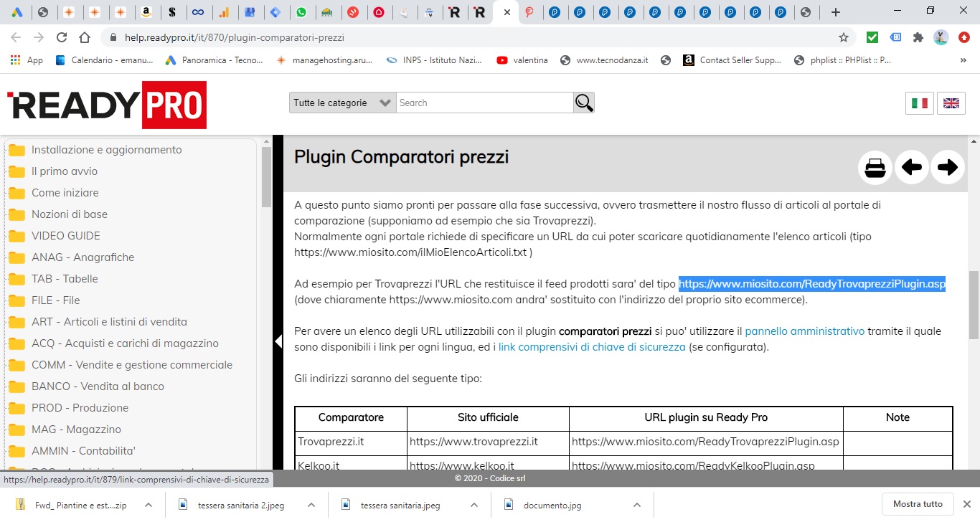Click 'Mostra tutto' downloads button
Image resolution: width=980 pixels, height=522 pixels.
[x=918, y=504]
